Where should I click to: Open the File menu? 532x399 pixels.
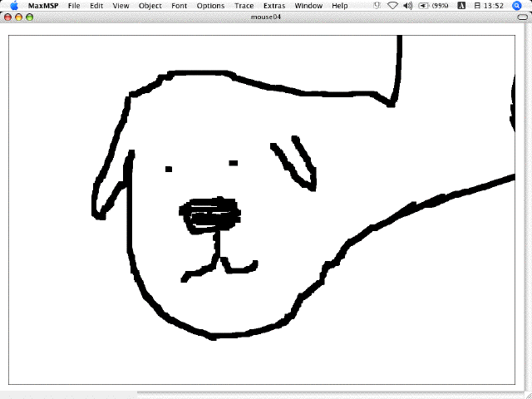[x=74, y=6]
